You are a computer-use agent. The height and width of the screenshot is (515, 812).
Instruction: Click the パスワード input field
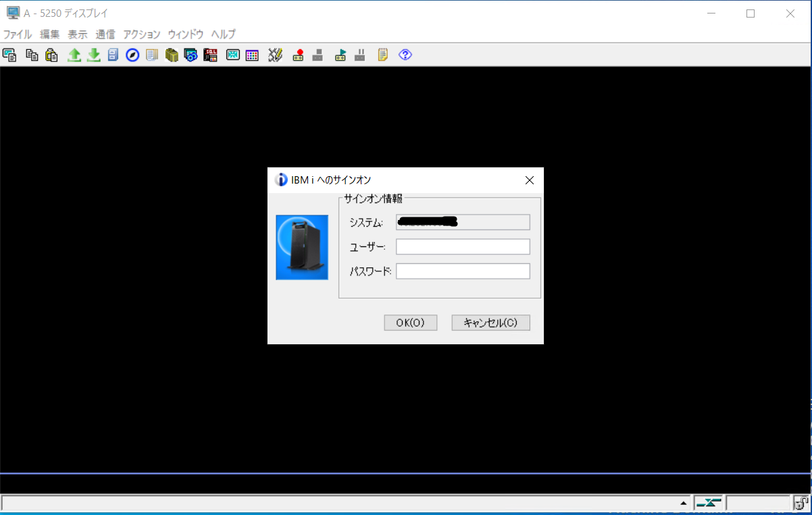click(463, 271)
